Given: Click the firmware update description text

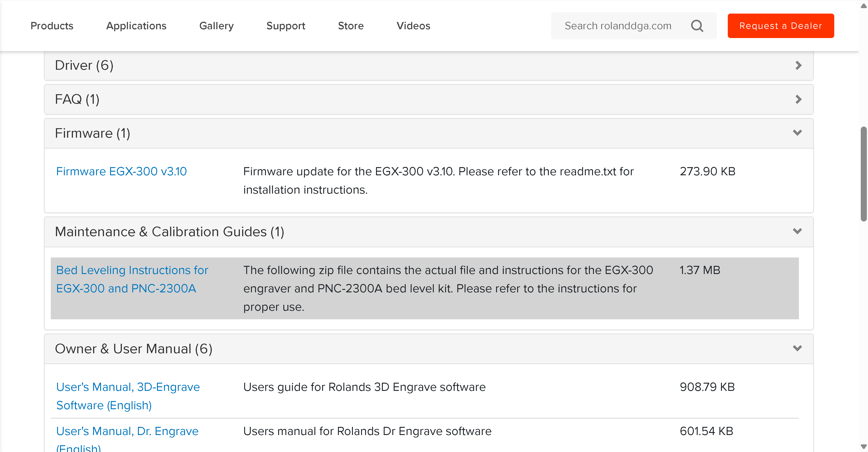Looking at the screenshot, I should [438, 180].
